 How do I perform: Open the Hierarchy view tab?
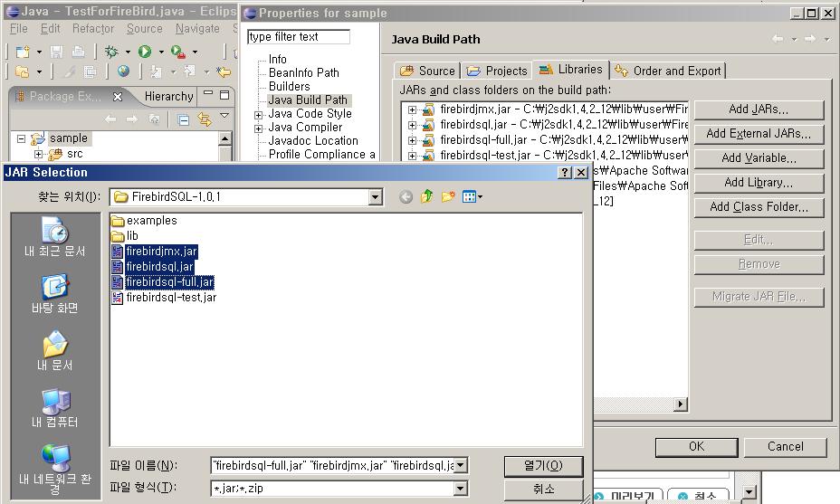[168, 97]
